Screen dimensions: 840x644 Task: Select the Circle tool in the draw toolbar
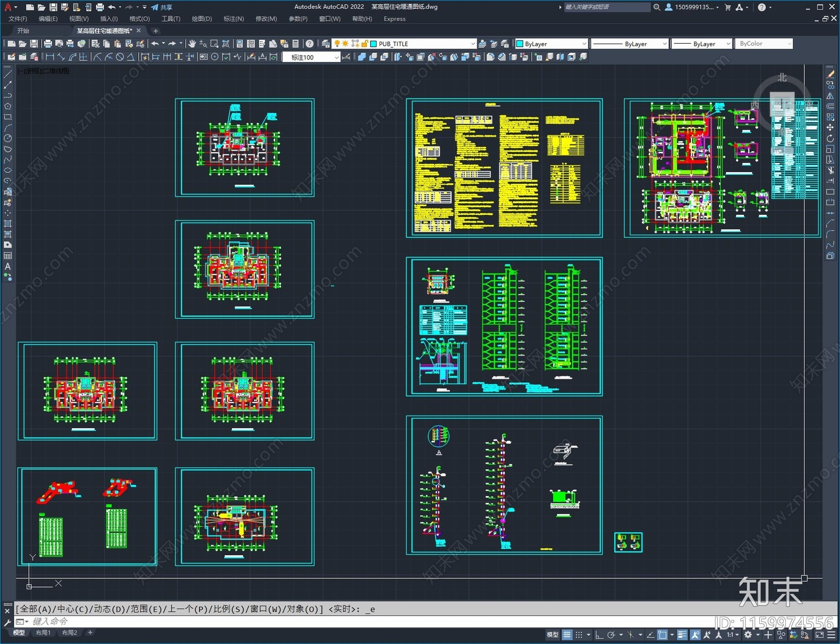[x=7, y=138]
